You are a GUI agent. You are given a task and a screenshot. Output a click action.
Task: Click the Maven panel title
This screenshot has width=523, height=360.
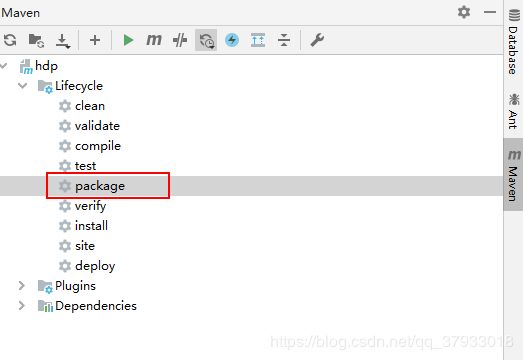tap(21, 13)
